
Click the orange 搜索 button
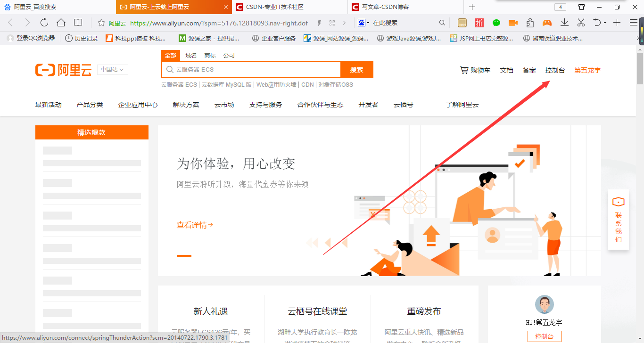[357, 69]
